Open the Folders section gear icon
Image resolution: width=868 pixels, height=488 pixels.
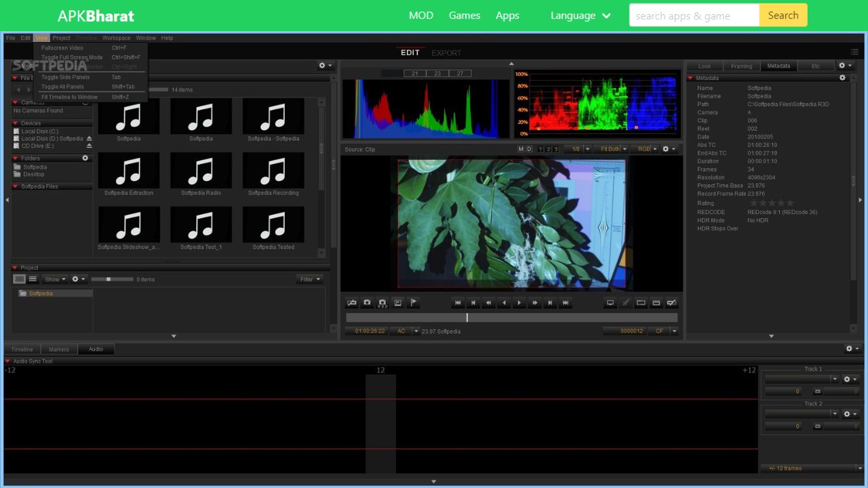85,158
